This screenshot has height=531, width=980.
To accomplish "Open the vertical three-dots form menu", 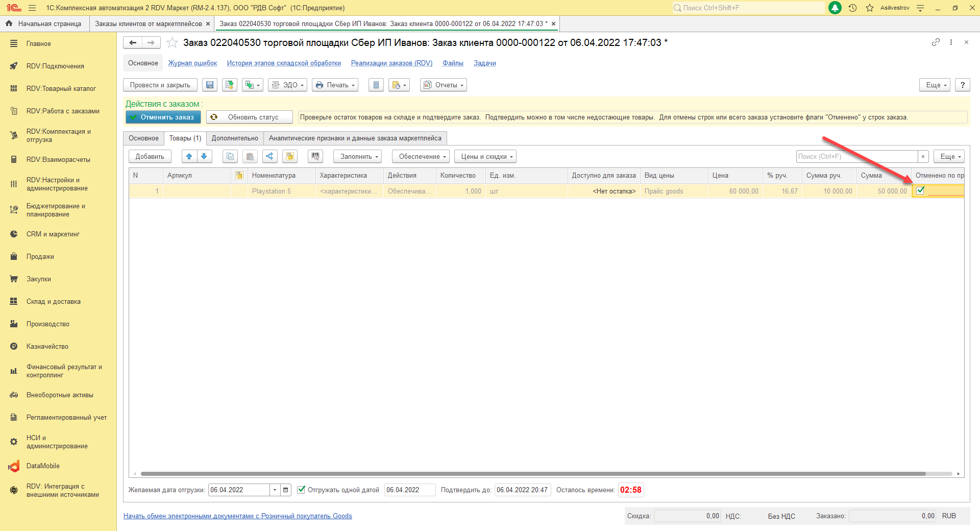I will coord(951,42).
